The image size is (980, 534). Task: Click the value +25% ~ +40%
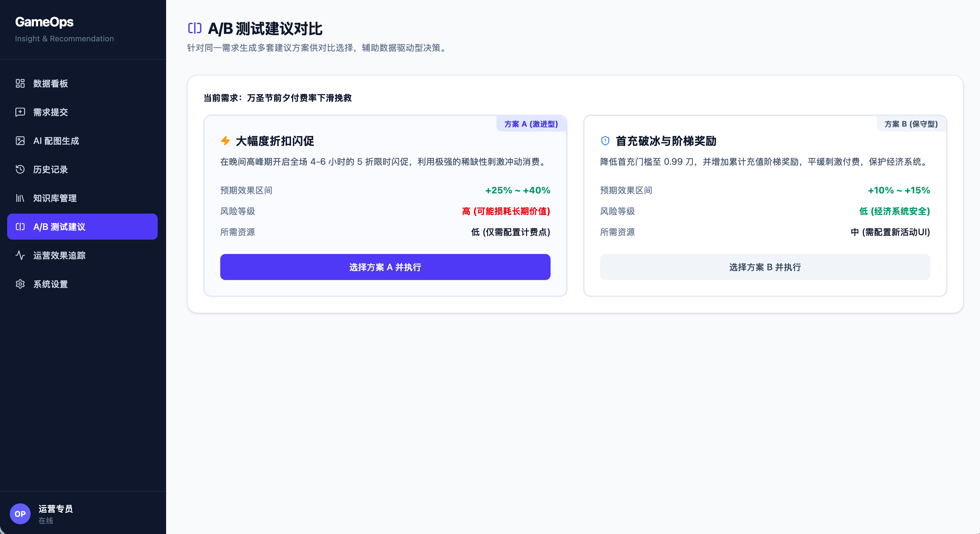(x=518, y=190)
